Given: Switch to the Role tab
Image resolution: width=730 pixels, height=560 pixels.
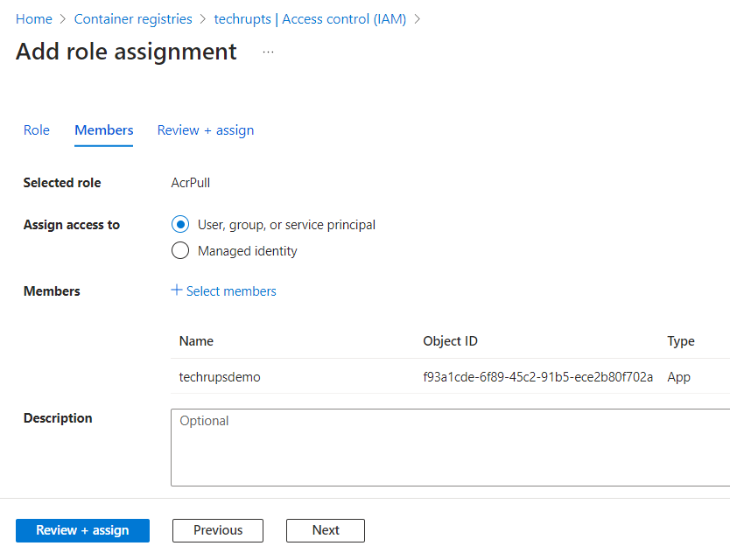Looking at the screenshot, I should tap(37, 130).
